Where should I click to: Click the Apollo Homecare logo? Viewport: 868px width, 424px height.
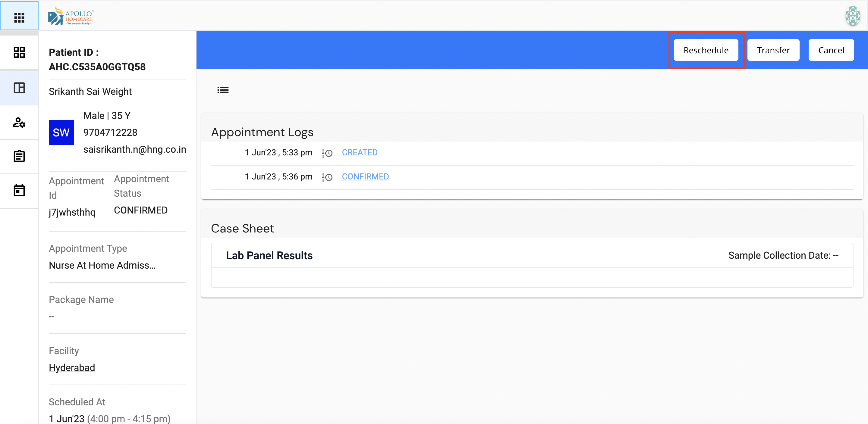click(71, 17)
